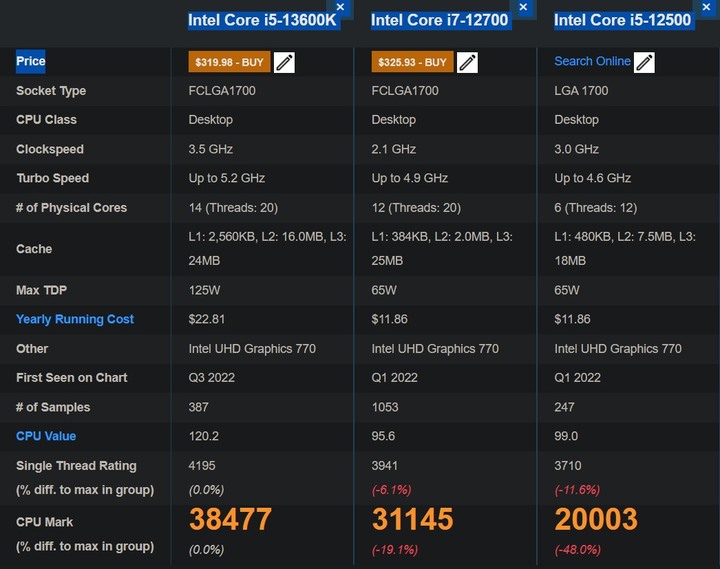Click the LGA 1700 socket value
The image size is (720, 569).
(581, 91)
